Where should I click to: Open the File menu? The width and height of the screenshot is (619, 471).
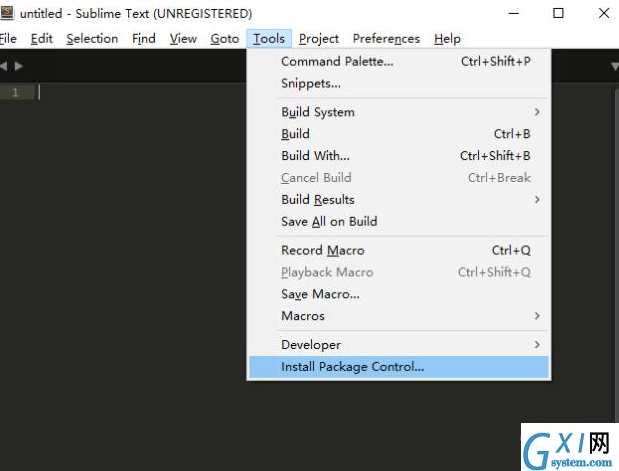(8, 39)
